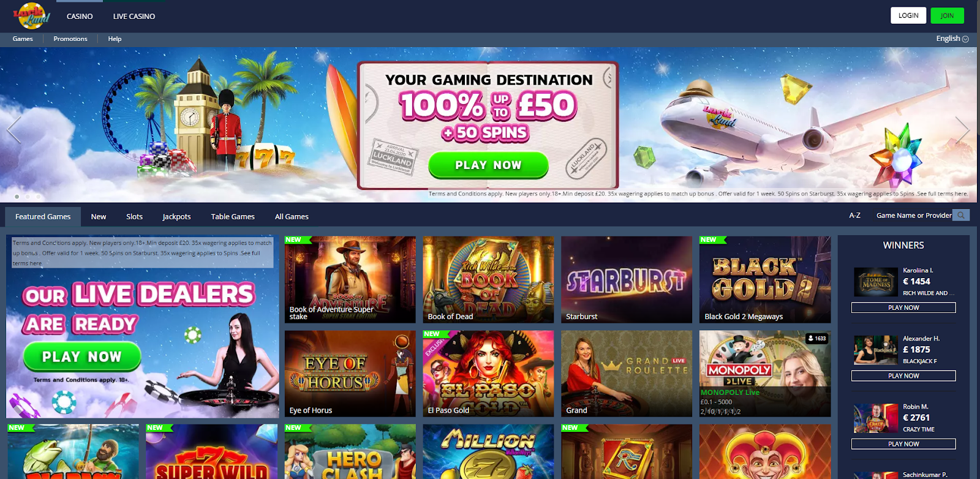Click the LuckLand logo
Screen dimensions: 980x479
click(x=31, y=16)
